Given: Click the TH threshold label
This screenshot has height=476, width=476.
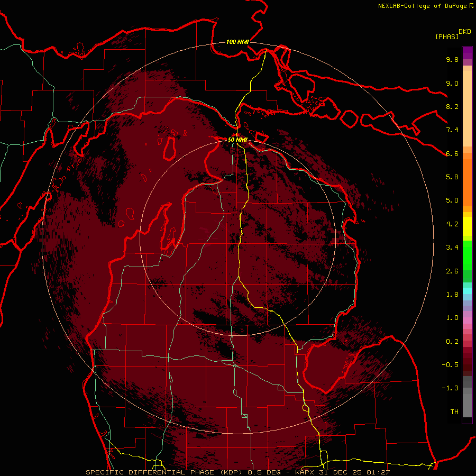Looking at the screenshot, I should [x=454, y=412].
